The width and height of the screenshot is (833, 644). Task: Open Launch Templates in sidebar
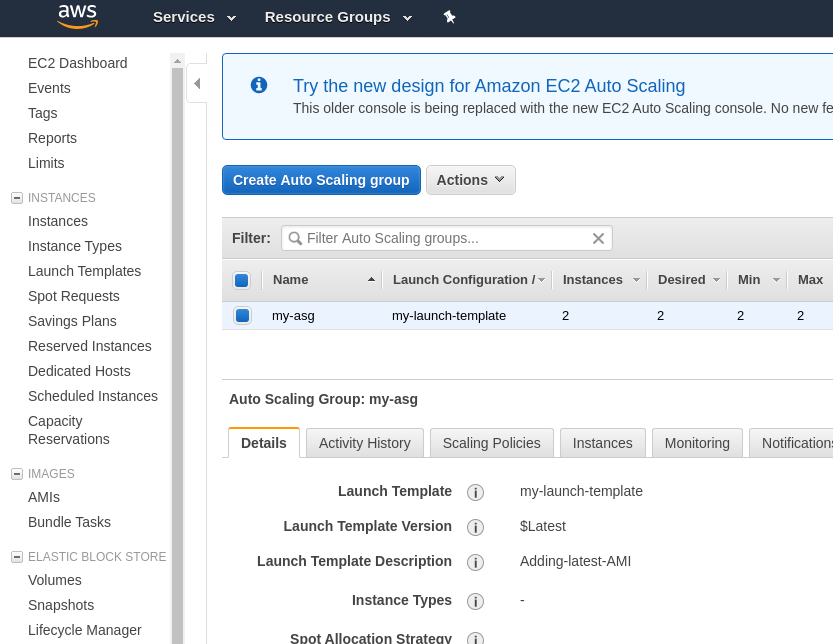click(84, 271)
